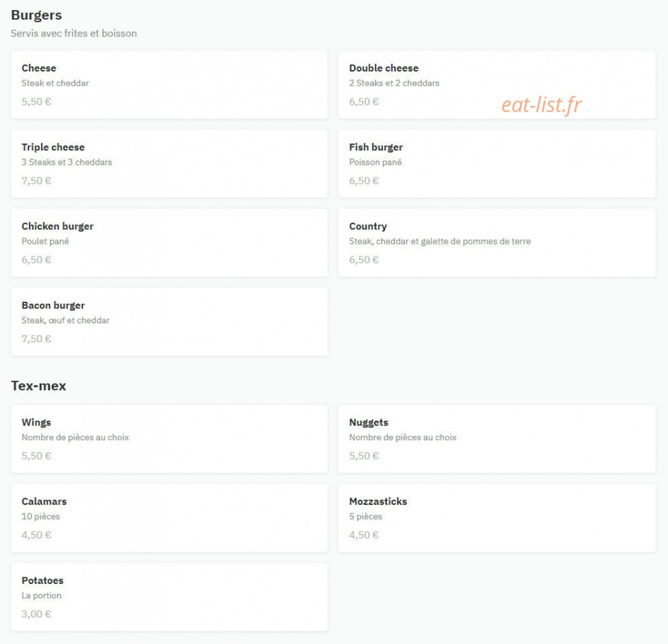This screenshot has height=644, width=668.
Task: Click the Cheese price 5,50 €
Action: coord(36,102)
